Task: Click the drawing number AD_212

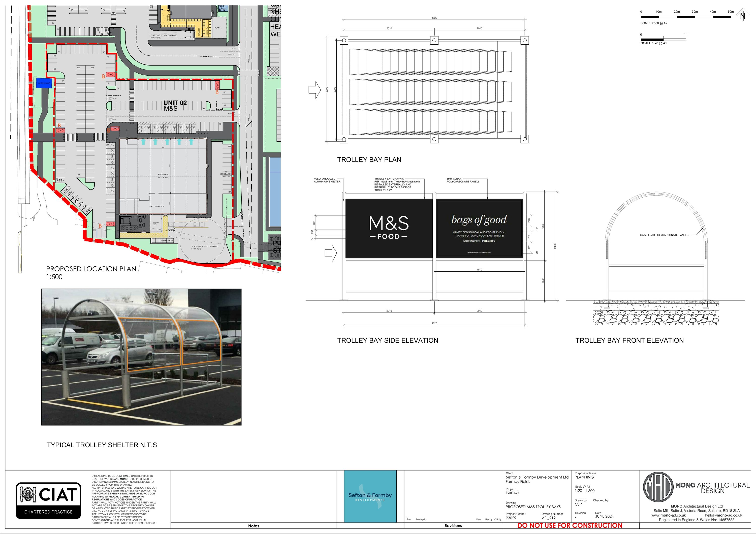Action: (549, 518)
